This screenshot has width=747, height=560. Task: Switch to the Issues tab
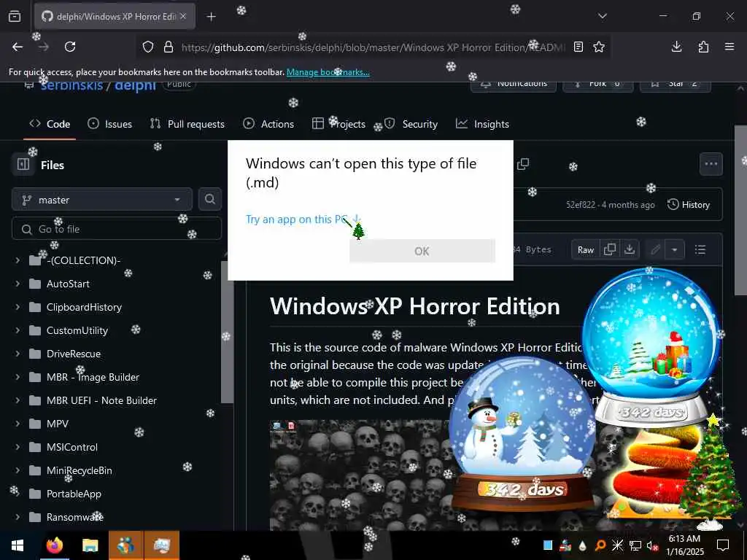point(109,124)
